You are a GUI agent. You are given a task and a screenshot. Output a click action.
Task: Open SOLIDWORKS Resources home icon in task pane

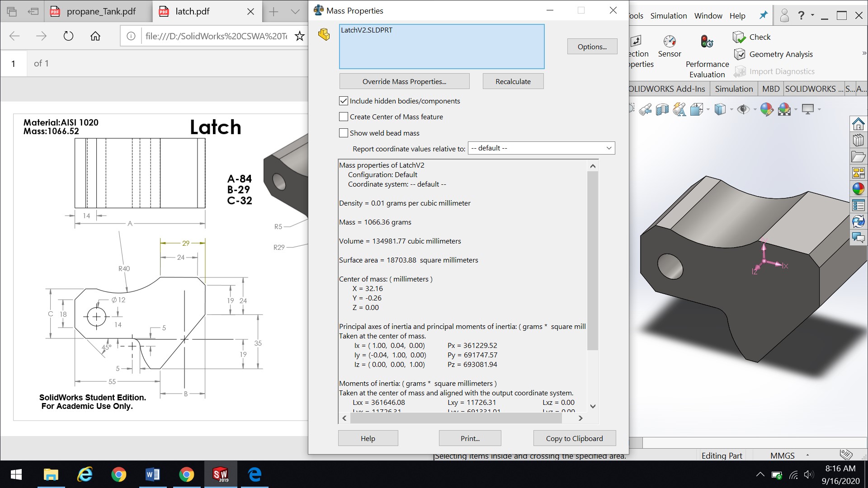coord(858,124)
